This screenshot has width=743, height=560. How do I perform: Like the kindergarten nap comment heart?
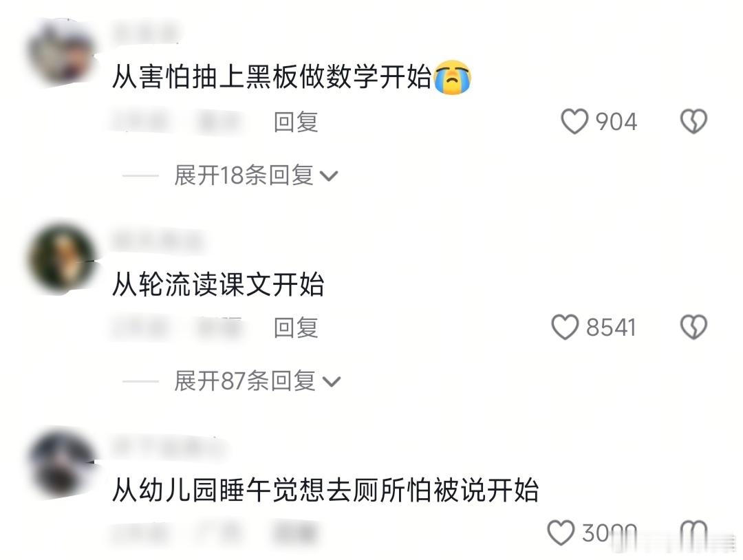pos(561,532)
